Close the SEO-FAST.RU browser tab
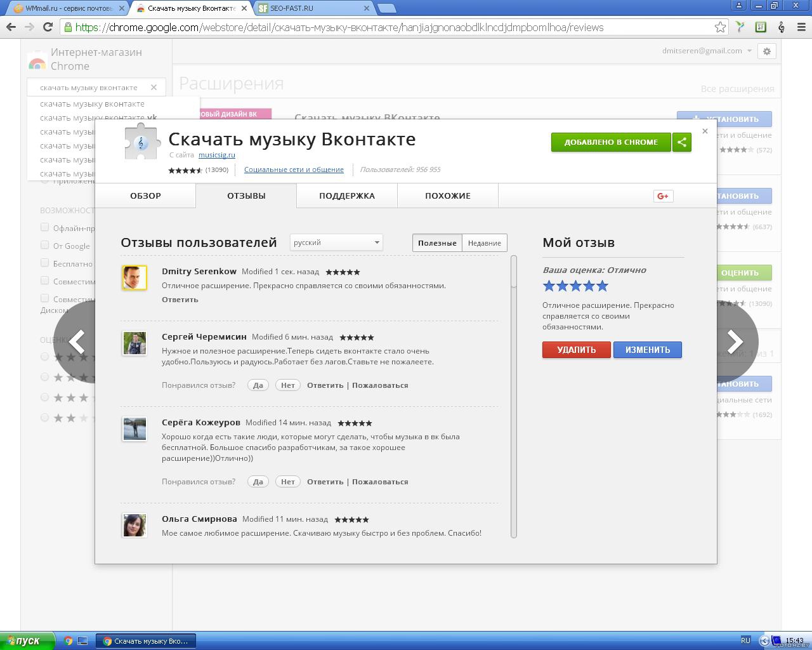 point(367,8)
